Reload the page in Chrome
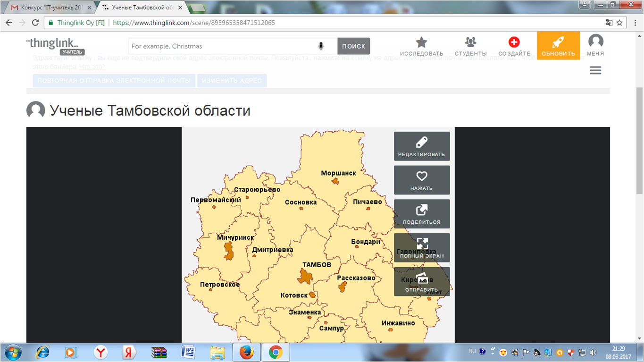644x362 pixels. [35, 23]
